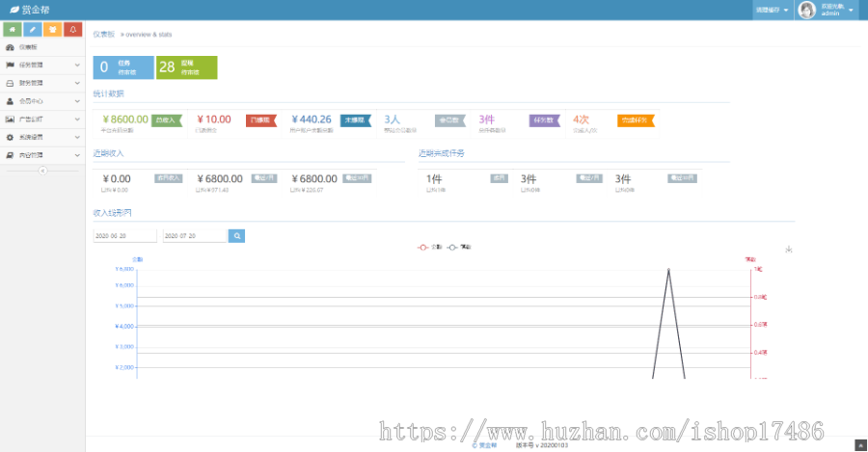Expand the 财务管理 menu chevron

[77, 83]
